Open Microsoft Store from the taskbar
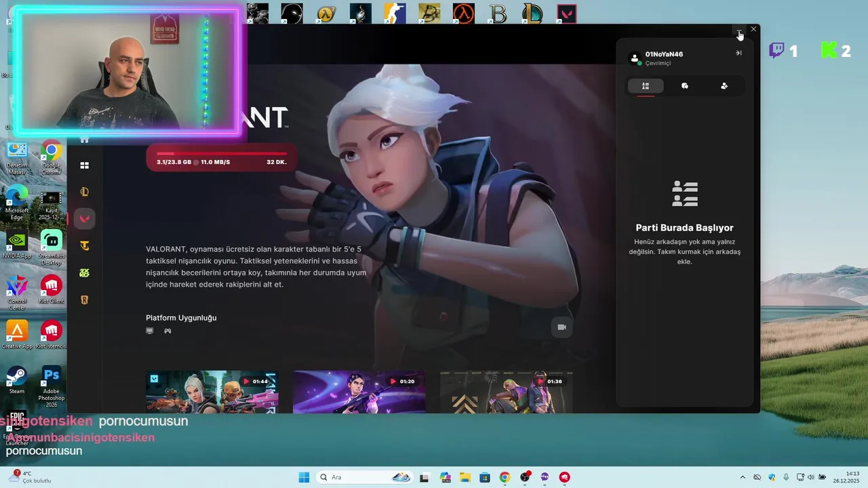Viewport: 868px width, 488px height. tap(484, 477)
